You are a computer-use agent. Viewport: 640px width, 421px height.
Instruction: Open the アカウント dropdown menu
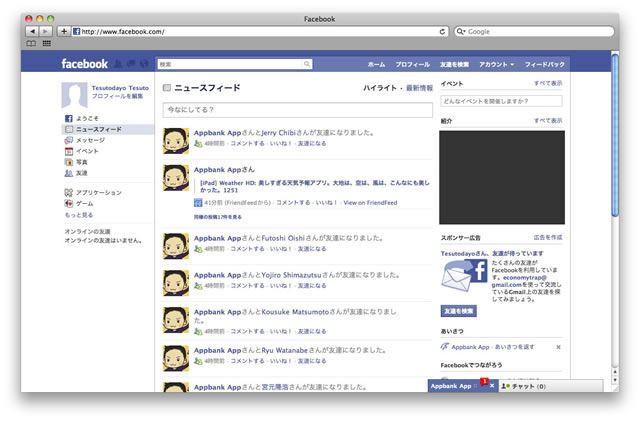pos(496,65)
